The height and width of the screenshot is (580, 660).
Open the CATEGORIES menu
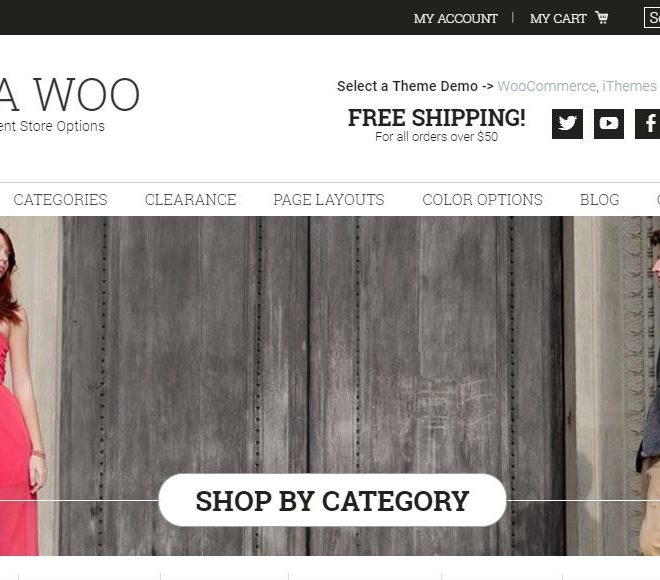tap(60, 200)
